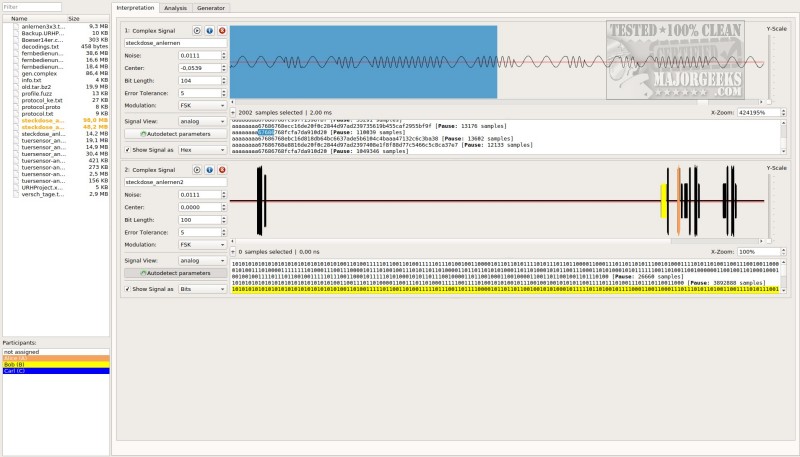This screenshot has height=457, width=800.
Task: Toggle Show Signal as checkbox for signal 2
Action: point(127,288)
